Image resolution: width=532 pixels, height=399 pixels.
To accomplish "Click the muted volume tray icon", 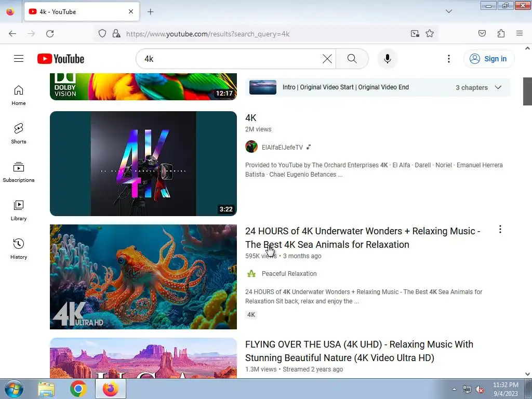I will (480, 390).
